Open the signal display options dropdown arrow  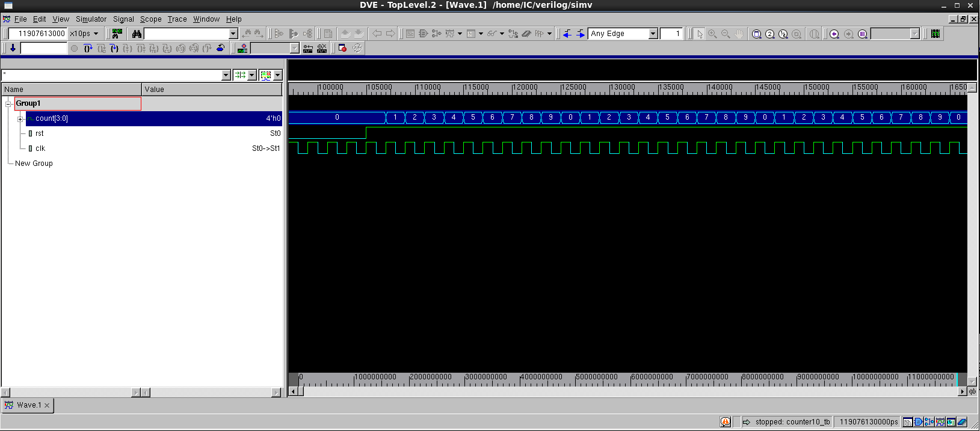[x=251, y=75]
